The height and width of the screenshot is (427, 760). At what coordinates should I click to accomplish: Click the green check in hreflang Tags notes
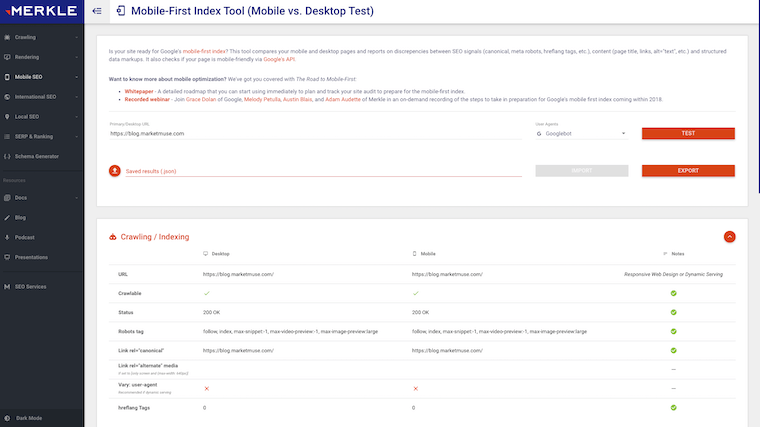673,408
